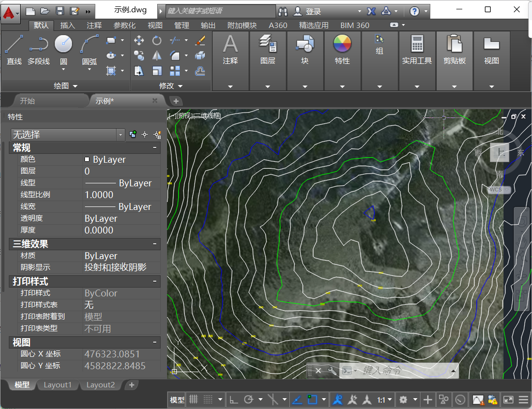Image resolution: width=532 pixels, height=409 pixels.
Task: Click the Save icon in quick access toolbar
Action: click(x=60, y=11)
